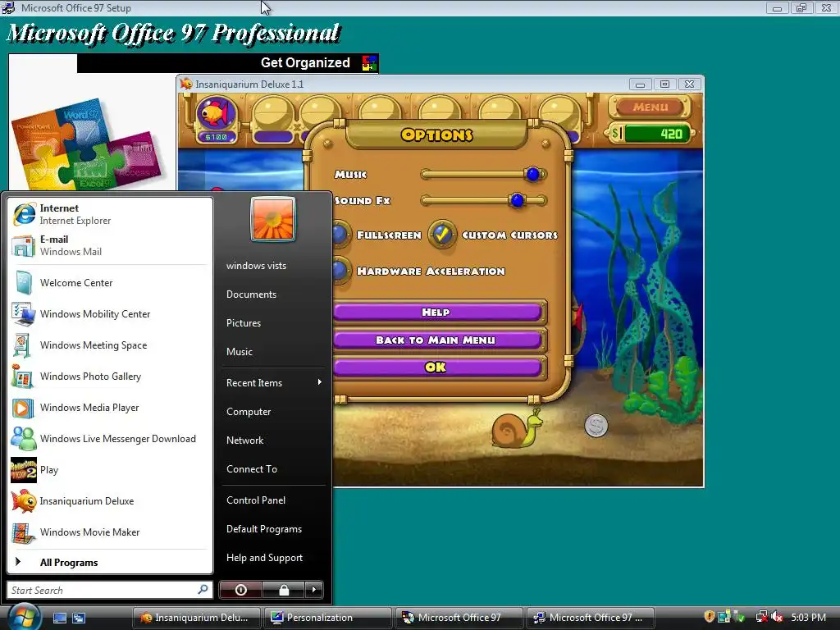Open Windows Live Messenger Download
This screenshot has height=630, width=840.
pyautogui.click(x=110, y=439)
